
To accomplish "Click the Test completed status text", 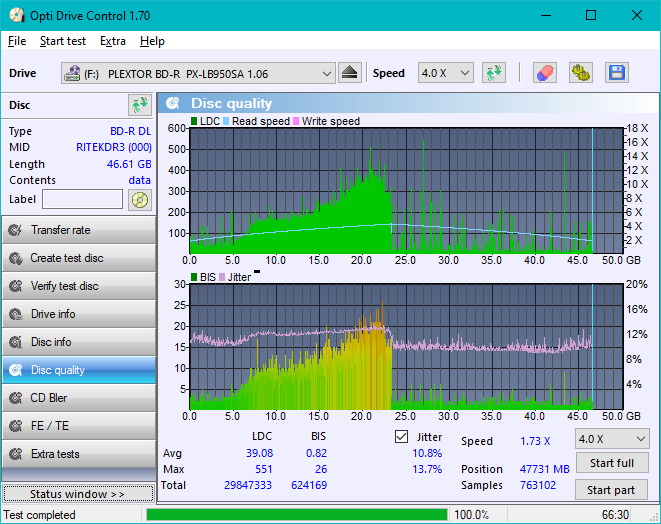I will point(40,515).
